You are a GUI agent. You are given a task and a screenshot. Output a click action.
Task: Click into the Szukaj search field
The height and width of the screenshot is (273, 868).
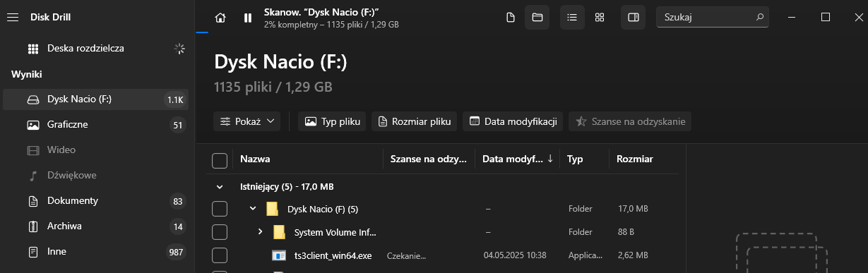point(713,18)
